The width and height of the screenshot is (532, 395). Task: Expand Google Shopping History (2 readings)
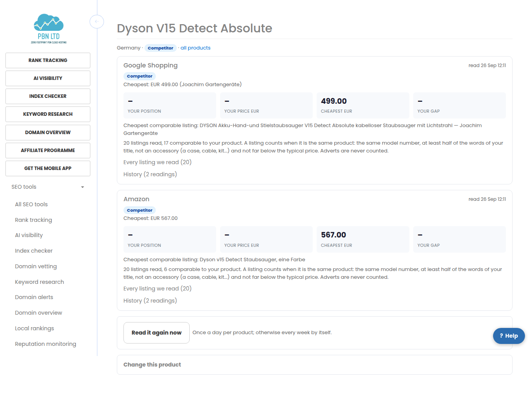tap(150, 174)
